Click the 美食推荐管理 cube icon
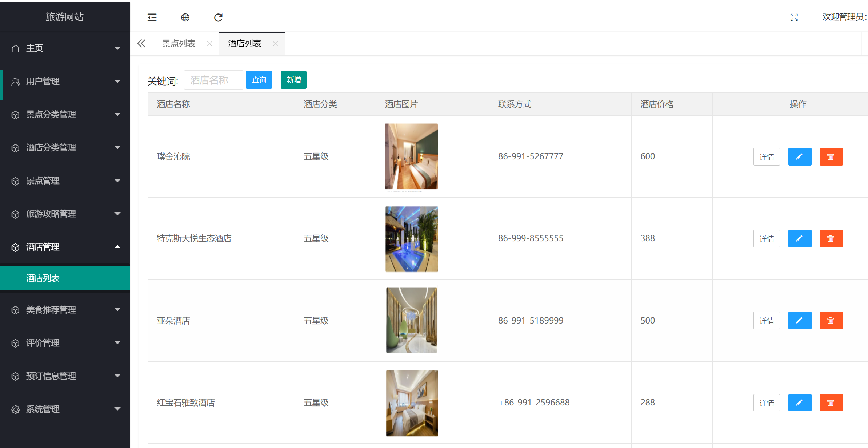The width and height of the screenshot is (868, 448). [x=15, y=310]
